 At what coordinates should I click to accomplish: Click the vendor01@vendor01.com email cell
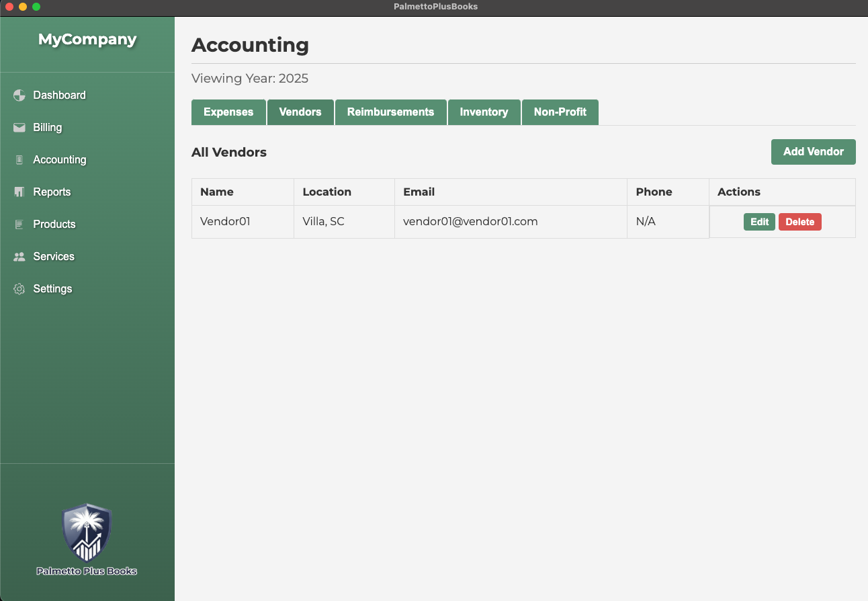pyautogui.click(x=470, y=221)
